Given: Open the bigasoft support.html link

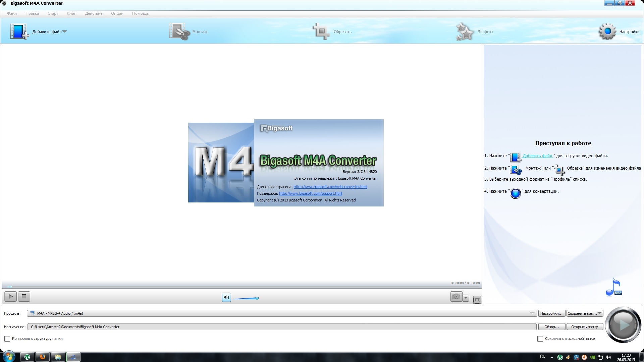Looking at the screenshot, I should click(310, 193).
